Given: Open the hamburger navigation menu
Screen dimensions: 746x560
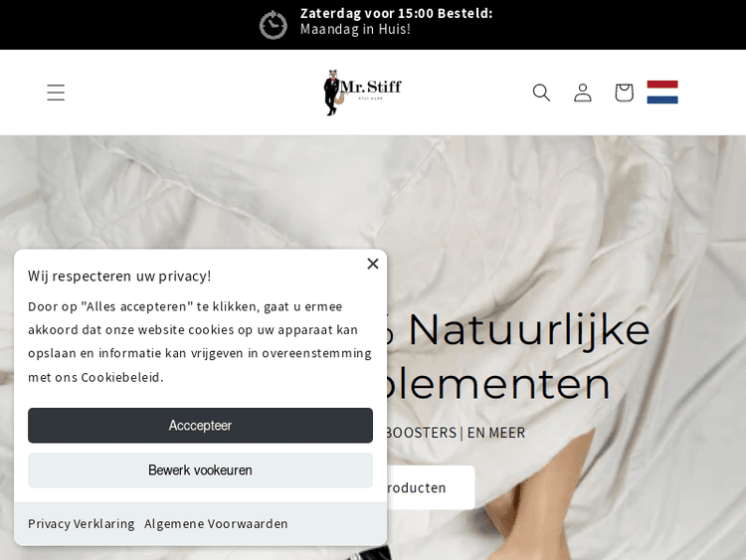Looking at the screenshot, I should point(56,93).
